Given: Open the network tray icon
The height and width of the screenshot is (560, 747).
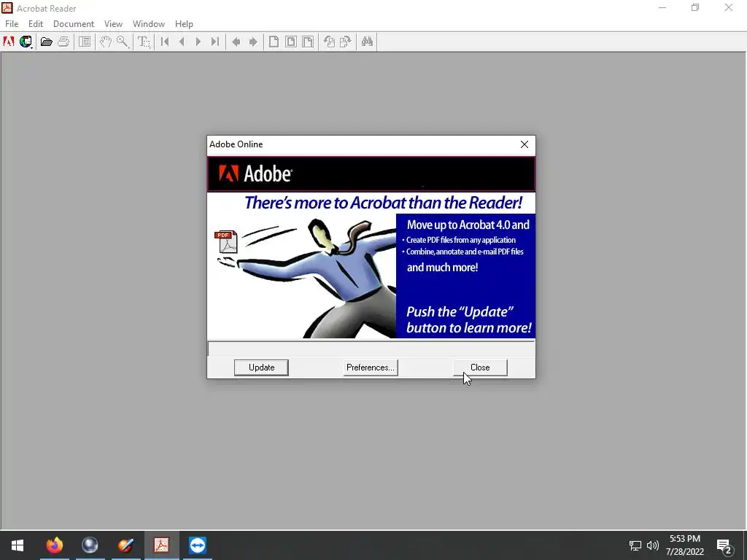Looking at the screenshot, I should (635, 545).
